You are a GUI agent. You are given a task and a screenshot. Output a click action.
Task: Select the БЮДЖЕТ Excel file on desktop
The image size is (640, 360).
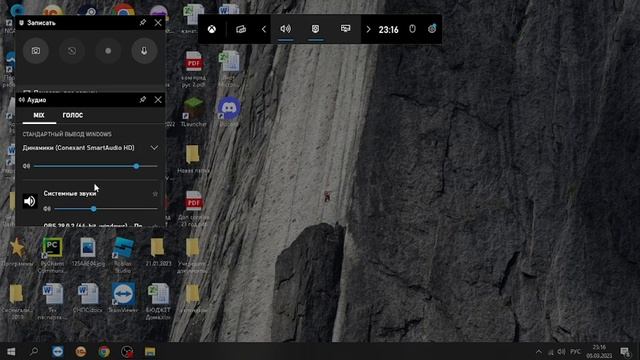tap(158, 301)
